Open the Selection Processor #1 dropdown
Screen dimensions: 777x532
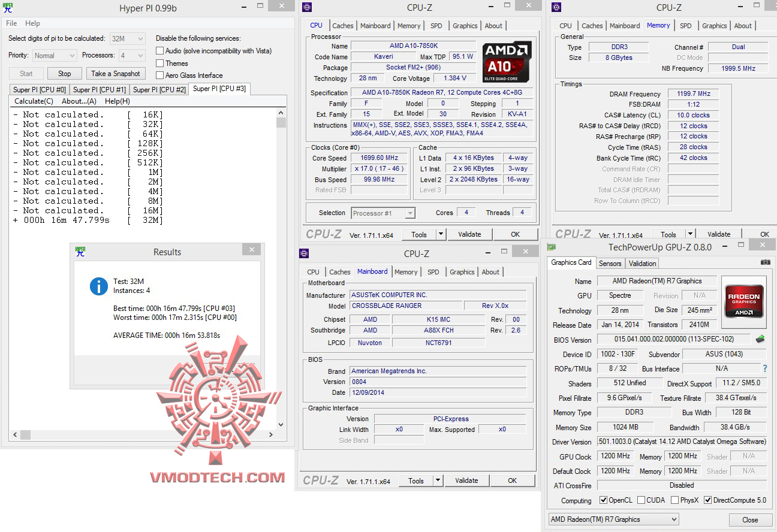383,213
